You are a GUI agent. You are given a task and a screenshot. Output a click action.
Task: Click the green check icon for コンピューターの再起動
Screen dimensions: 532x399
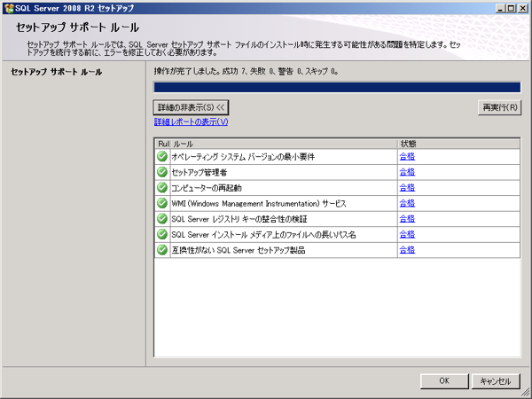coord(162,188)
